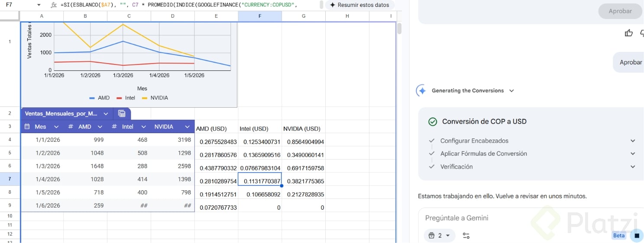
Task: Stop Gemini generation with square button
Action: click(x=637, y=236)
